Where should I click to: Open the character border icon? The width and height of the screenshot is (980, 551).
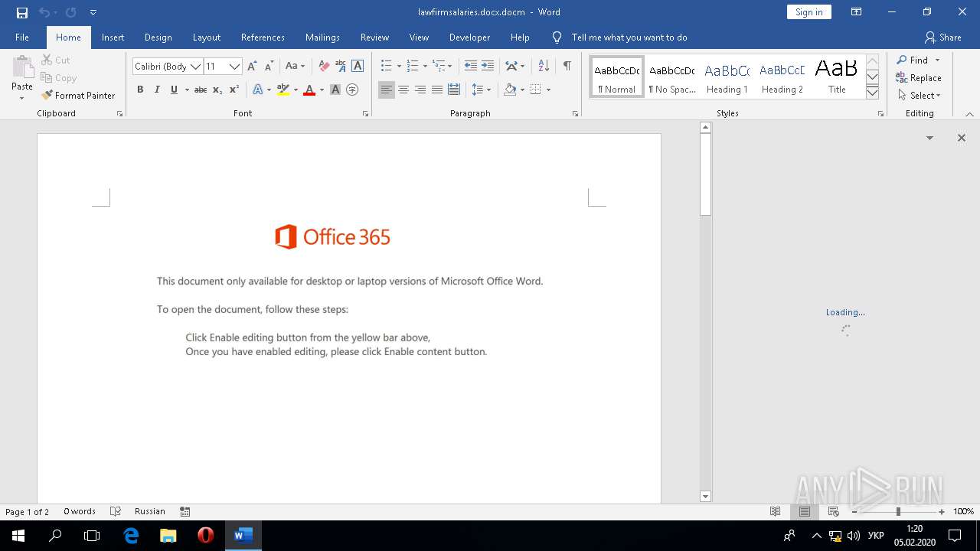358,67
